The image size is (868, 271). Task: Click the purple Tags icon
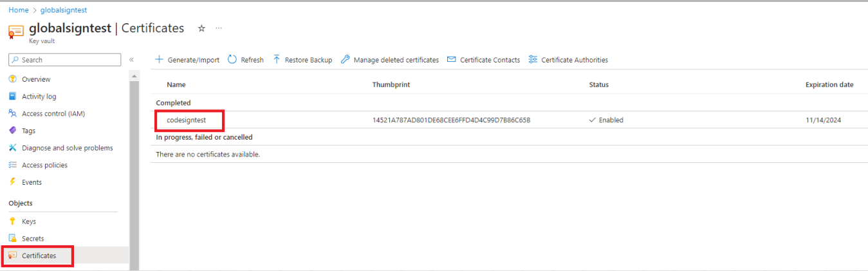coord(12,131)
